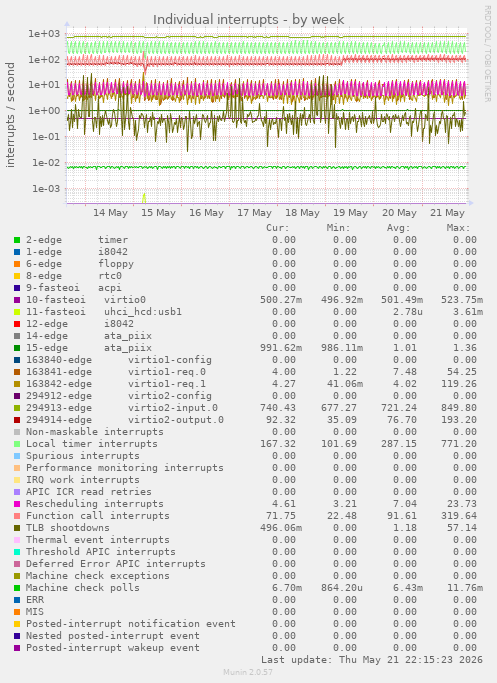Click the 20 May x-axis date marker
This screenshot has height=683, width=497.
click(399, 213)
